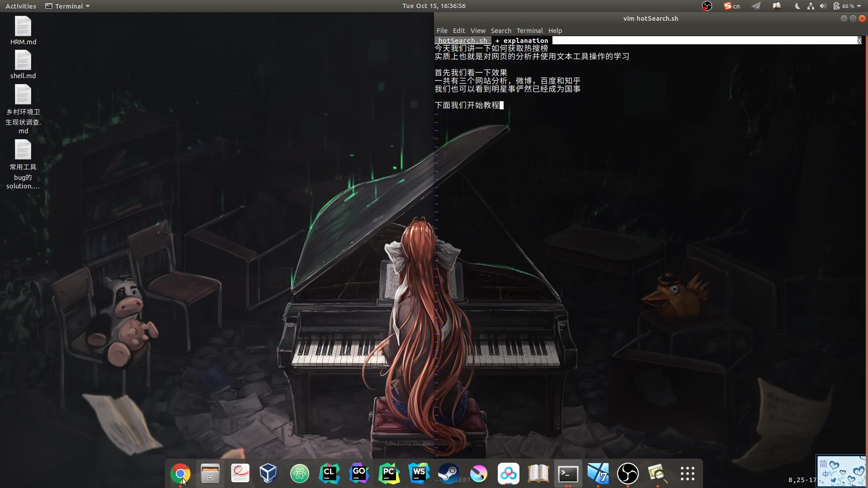Open the volume speaker indicator
Screen dimensions: 868x488
tap(823, 6)
